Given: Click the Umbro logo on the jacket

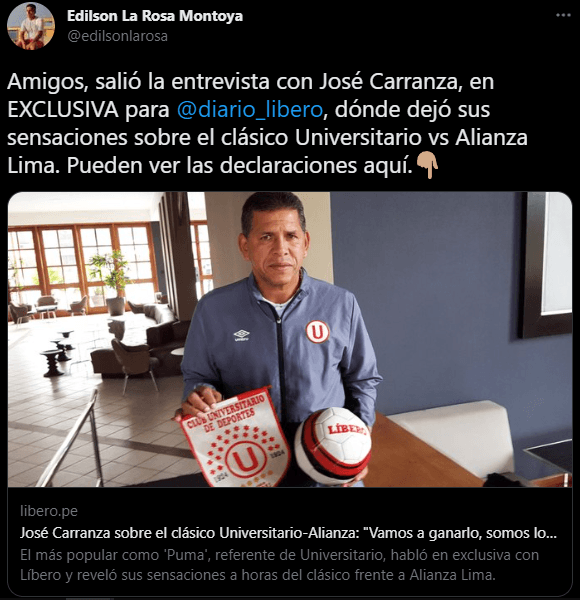Looking at the screenshot, I should pyautogui.click(x=241, y=335).
